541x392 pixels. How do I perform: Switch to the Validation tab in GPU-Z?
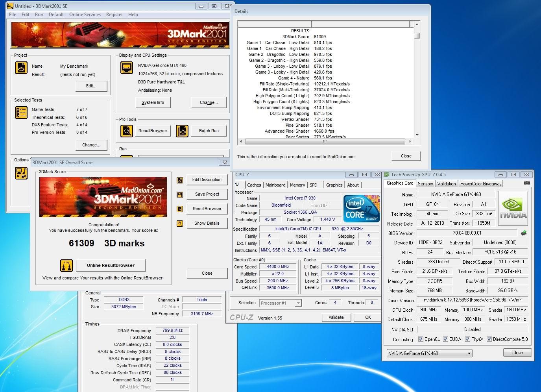[x=447, y=184]
